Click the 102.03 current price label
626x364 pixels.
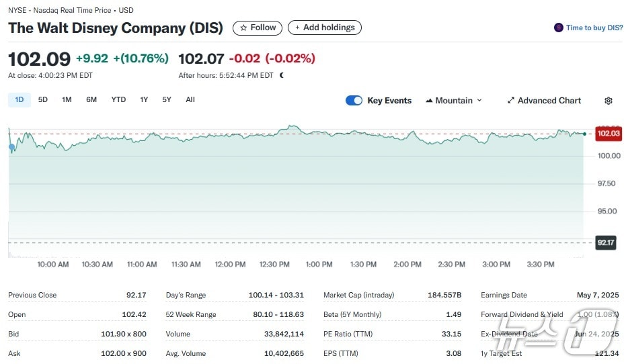[x=608, y=134]
